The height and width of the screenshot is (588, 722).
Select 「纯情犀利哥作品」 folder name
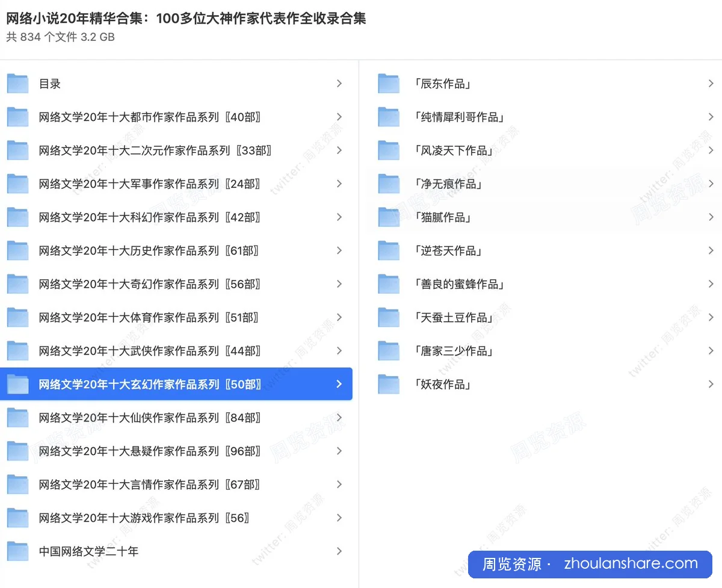pyautogui.click(x=460, y=117)
